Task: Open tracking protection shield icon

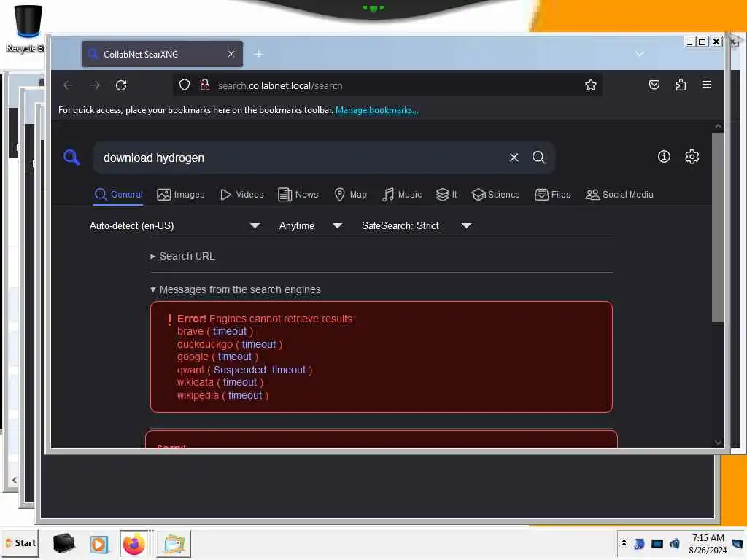Action: 185,85
